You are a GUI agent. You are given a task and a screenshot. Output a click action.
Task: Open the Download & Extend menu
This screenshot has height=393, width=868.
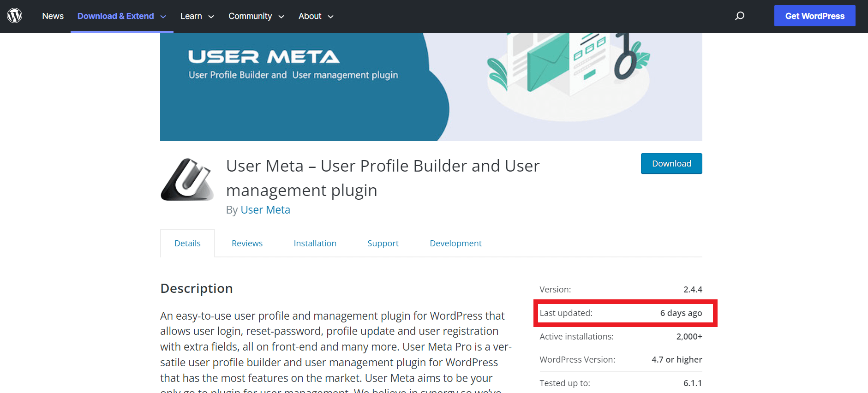[116, 16]
